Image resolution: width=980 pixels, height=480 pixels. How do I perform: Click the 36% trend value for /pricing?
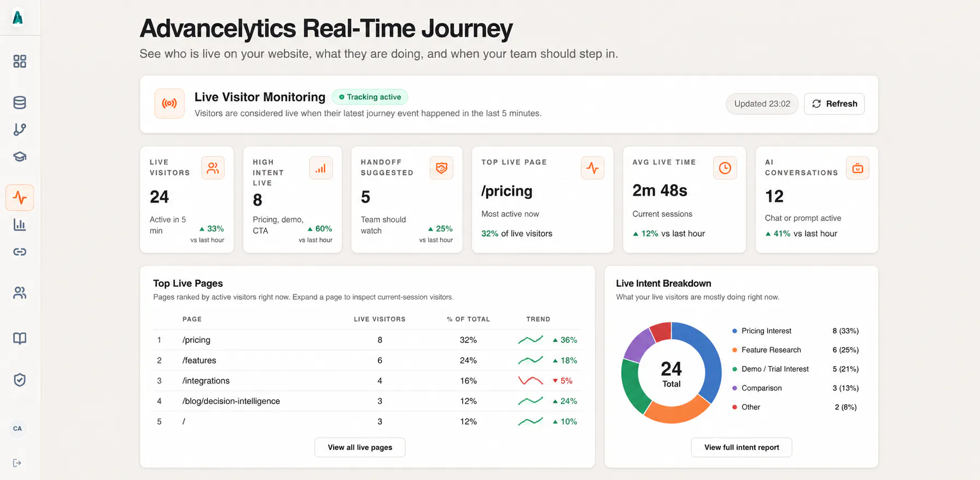point(565,340)
